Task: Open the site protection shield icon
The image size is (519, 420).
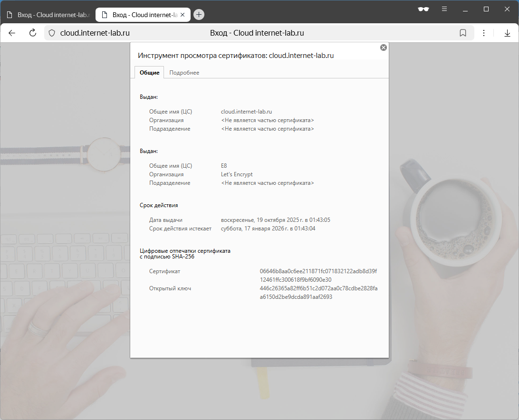Action: point(52,33)
